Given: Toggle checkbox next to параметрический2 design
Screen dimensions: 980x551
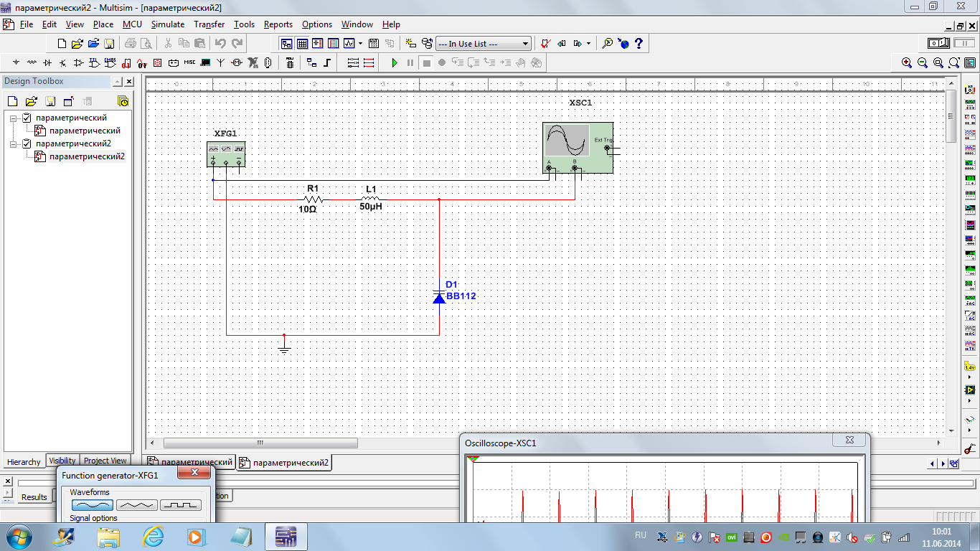Looking at the screenshot, I should (27, 143).
